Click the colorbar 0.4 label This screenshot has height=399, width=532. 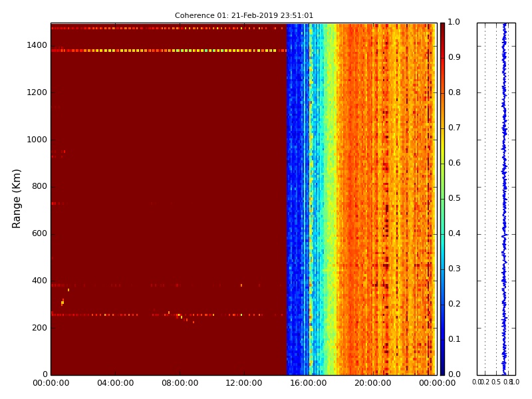[x=454, y=234]
